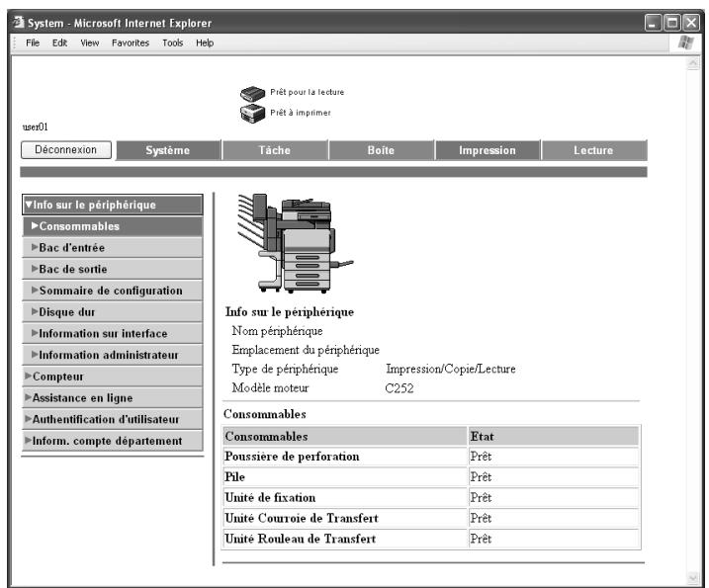The width and height of the screenshot is (709, 588).
Task: Click the scrollbar down arrow
Action: [693, 577]
